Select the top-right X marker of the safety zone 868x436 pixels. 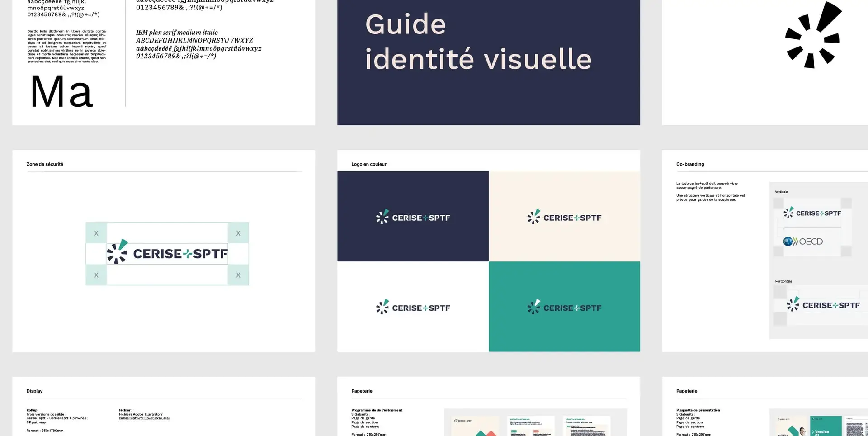[238, 233]
